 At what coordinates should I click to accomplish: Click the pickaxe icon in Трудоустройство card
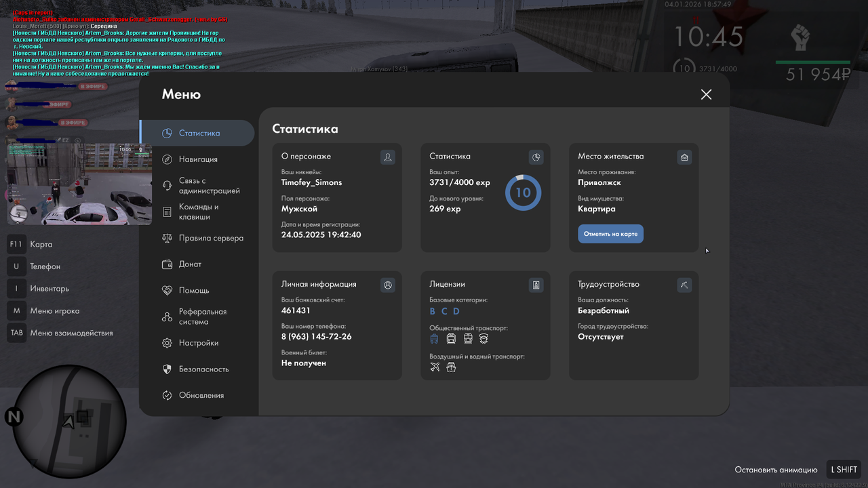(684, 285)
